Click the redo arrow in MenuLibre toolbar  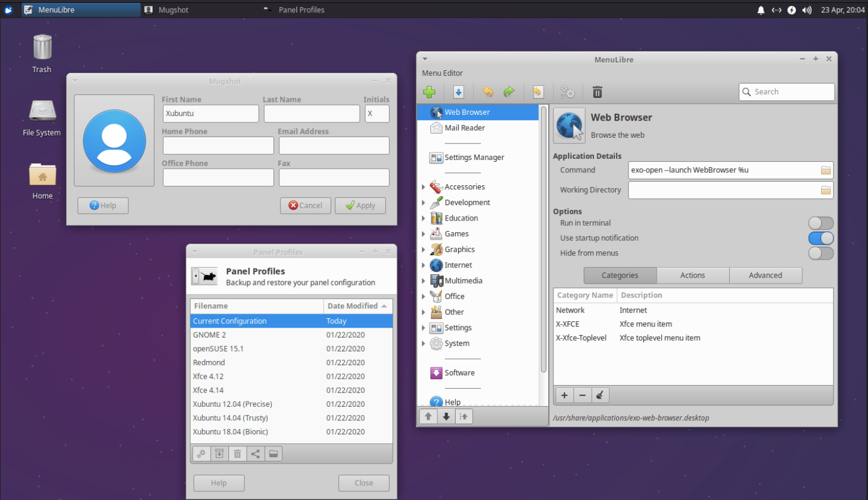(x=509, y=92)
